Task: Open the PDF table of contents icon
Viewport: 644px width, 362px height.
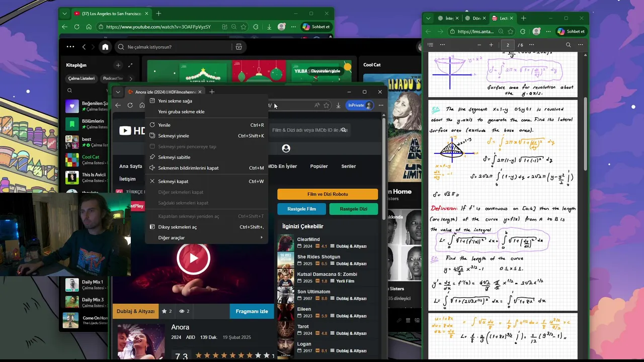Action: 430,45
